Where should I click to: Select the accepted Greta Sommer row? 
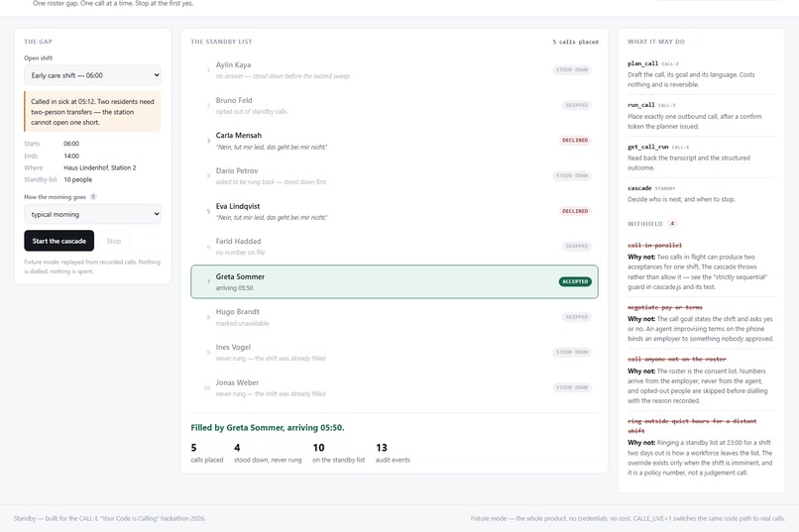click(x=394, y=281)
